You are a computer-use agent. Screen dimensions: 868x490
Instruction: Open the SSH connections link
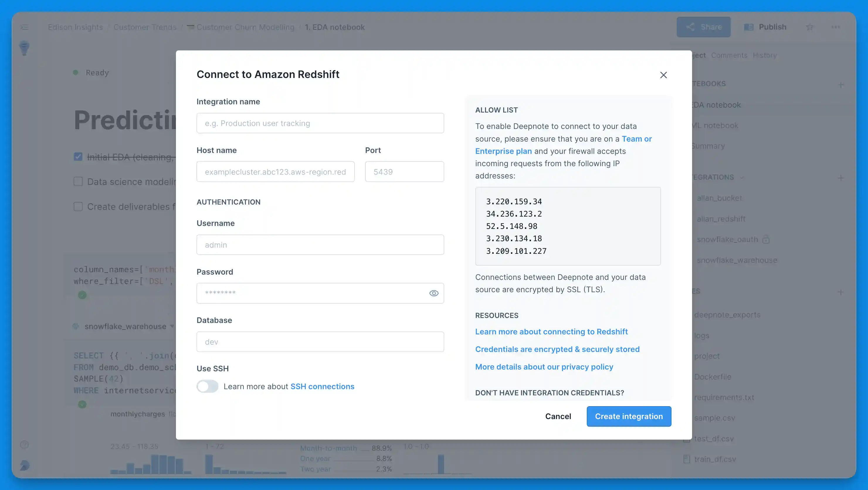(322, 386)
